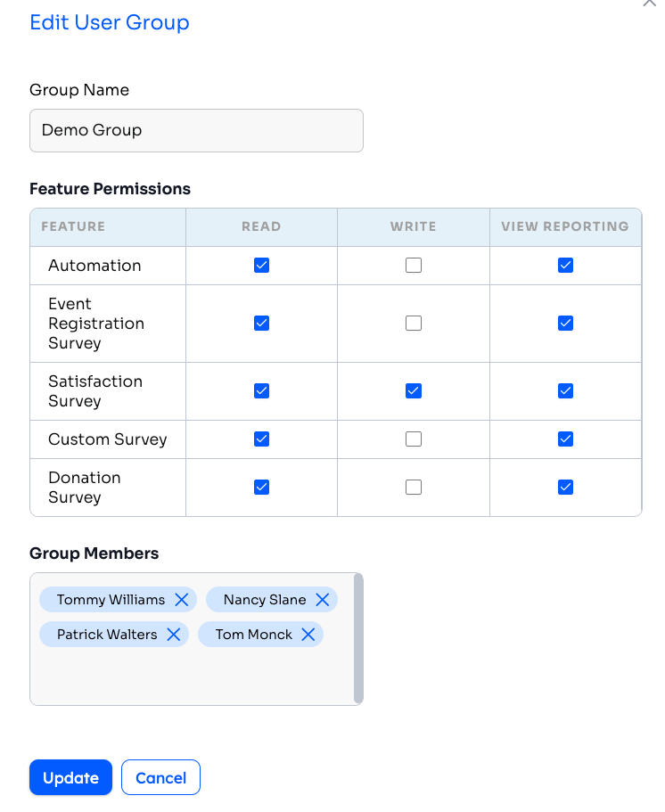Uncheck View Reporting for Donation Survey

tap(565, 488)
